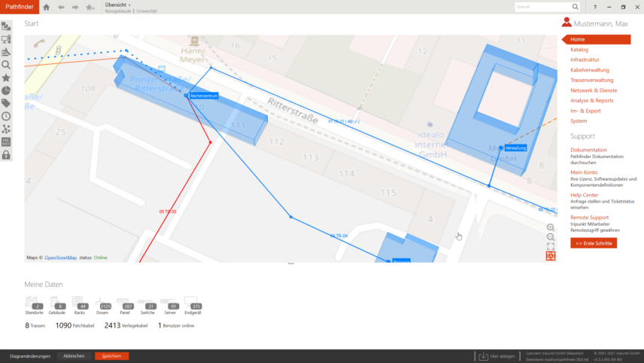Viewport: 644px width, 363px height.
Task: Click the Home icon in the top bar
Action: (47, 7)
